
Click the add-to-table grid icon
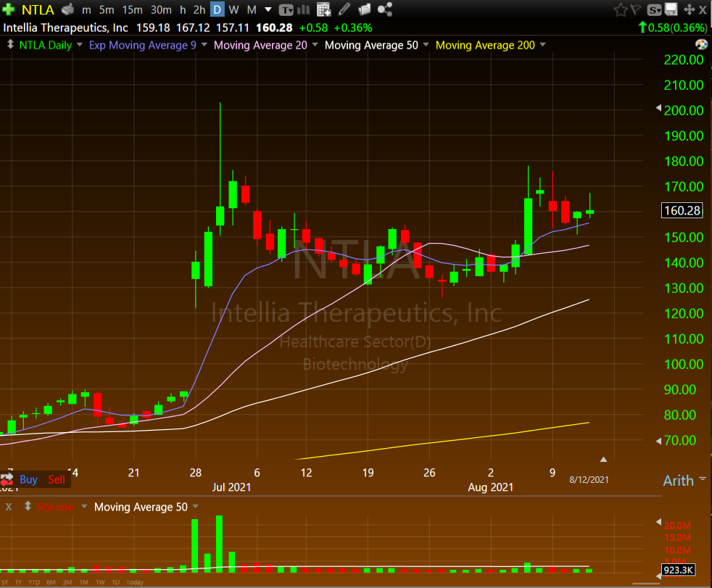324,9
